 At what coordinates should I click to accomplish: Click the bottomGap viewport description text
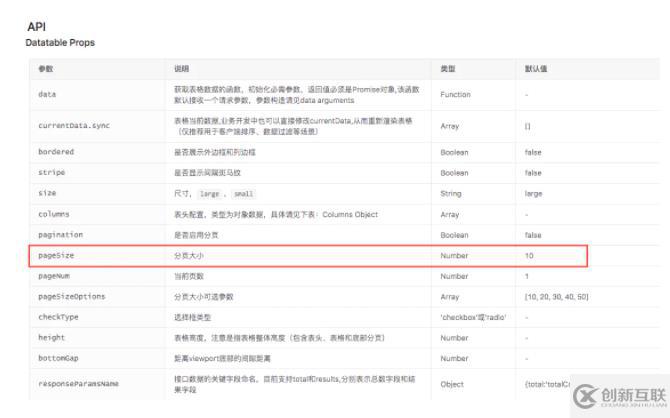pyautogui.click(x=222, y=358)
